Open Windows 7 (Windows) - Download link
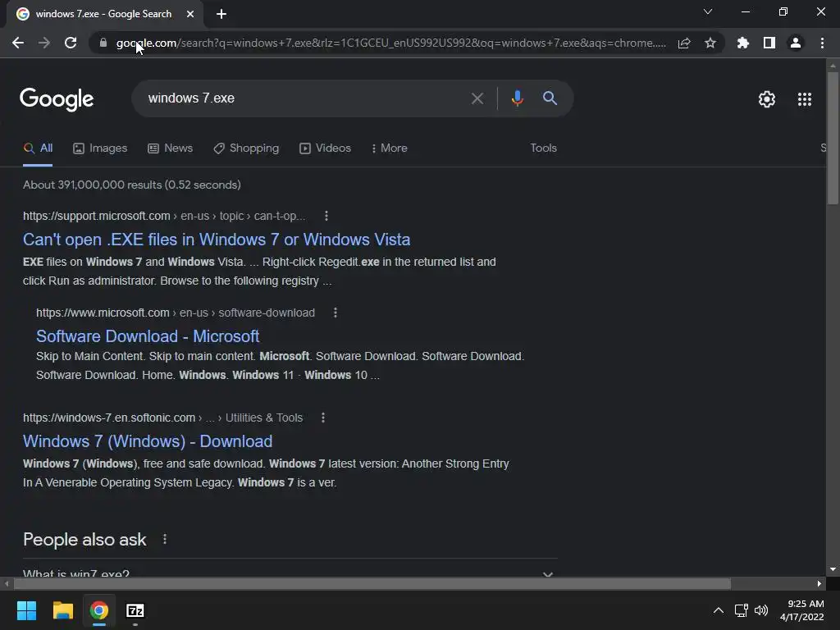Image resolution: width=840 pixels, height=630 pixels. pos(148,441)
